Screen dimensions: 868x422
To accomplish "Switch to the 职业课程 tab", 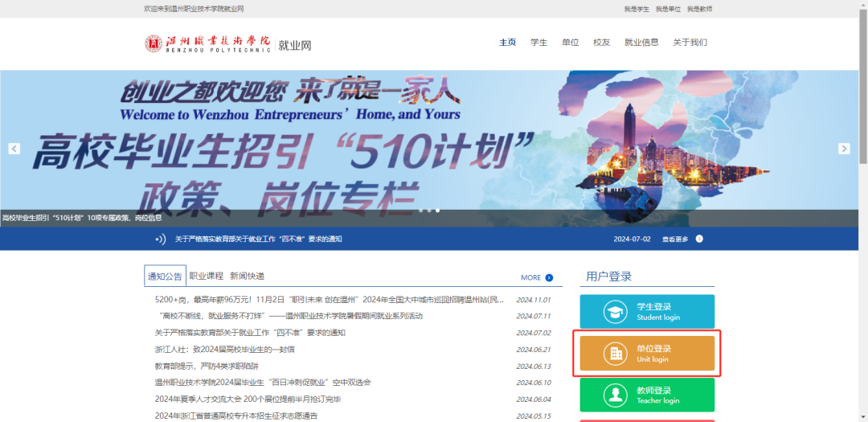I will tap(206, 276).
